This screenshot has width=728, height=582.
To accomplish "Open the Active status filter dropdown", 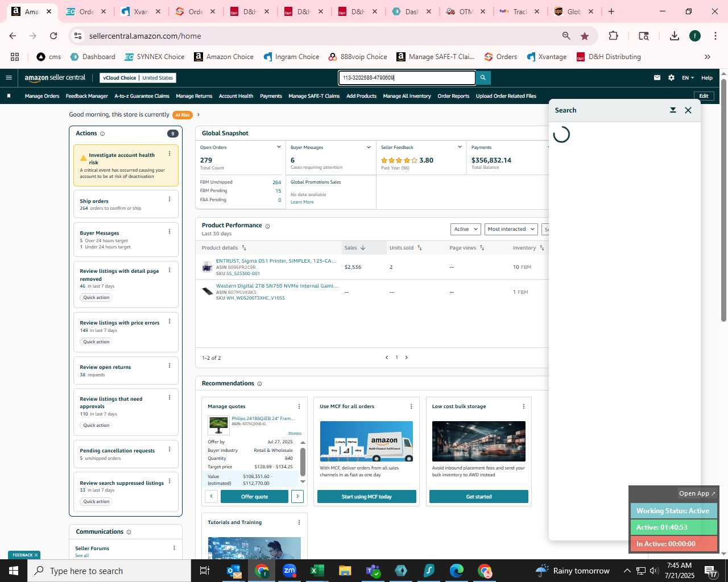I will tap(466, 229).
